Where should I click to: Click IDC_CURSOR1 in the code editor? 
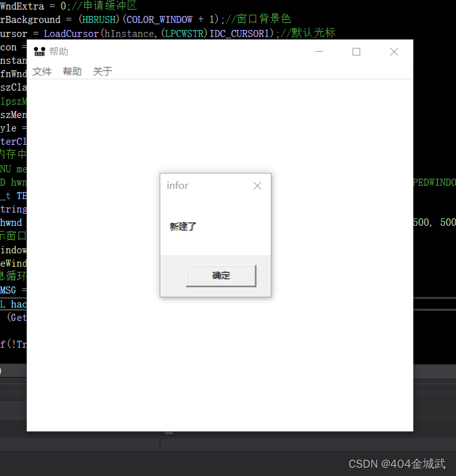click(239, 33)
